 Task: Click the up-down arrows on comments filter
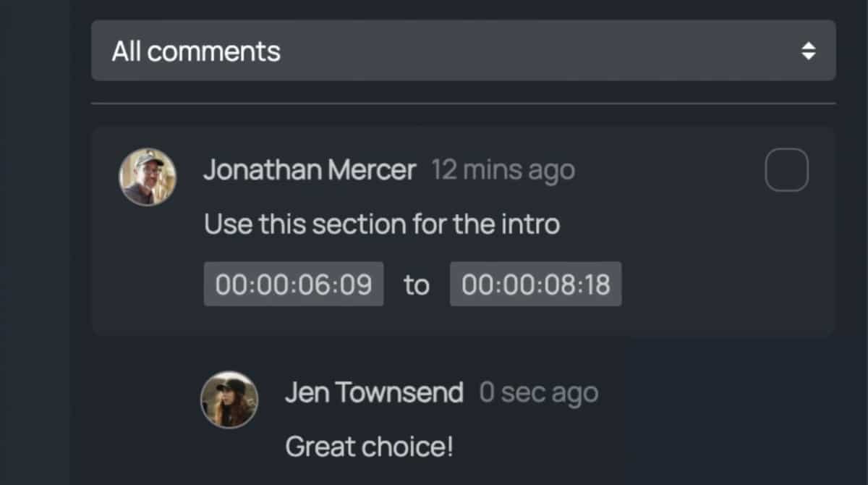[x=808, y=51]
